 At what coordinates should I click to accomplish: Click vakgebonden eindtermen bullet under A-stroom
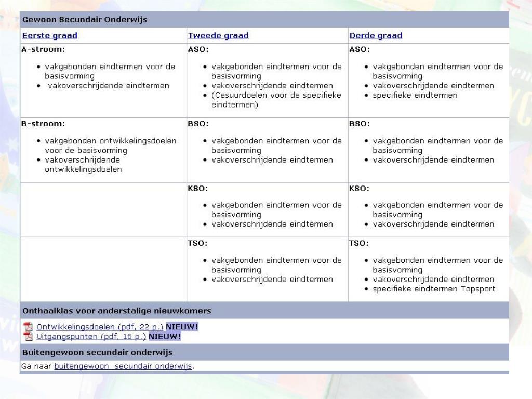[110, 71]
